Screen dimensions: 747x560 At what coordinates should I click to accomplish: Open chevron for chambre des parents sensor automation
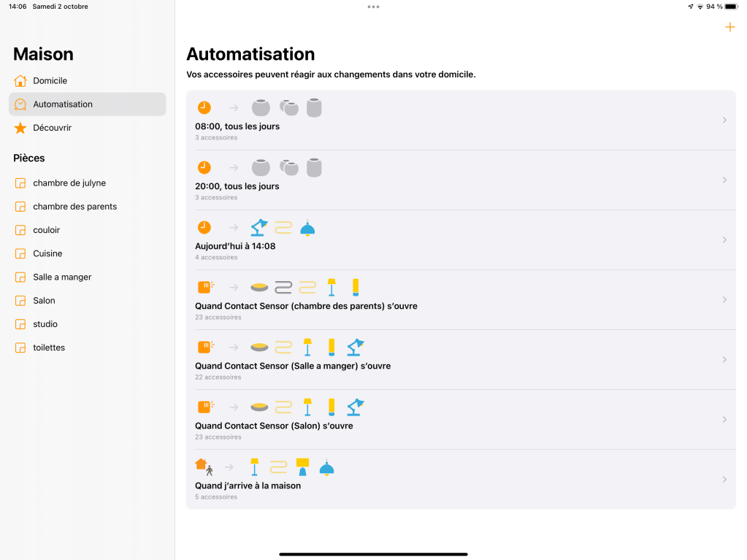click(724, 299)
